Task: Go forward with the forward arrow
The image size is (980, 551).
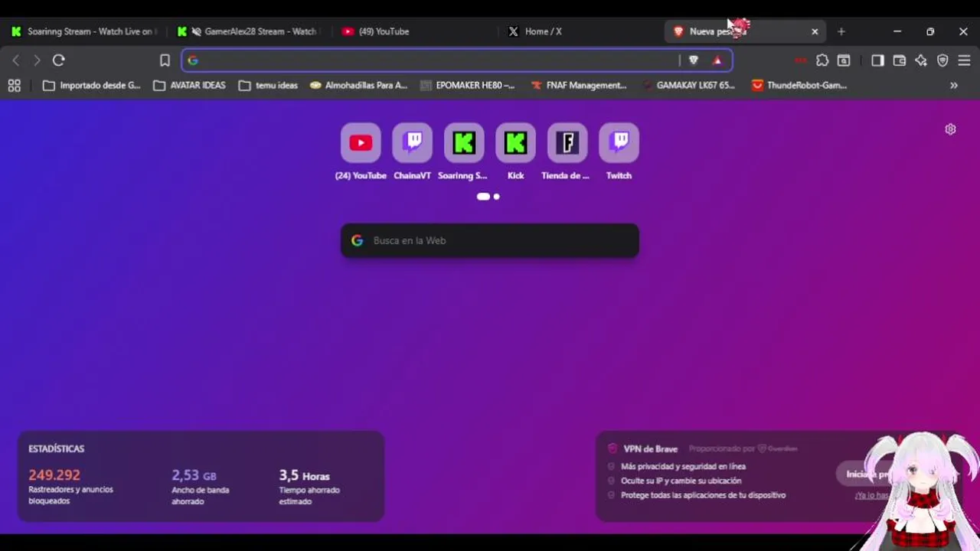Action: [x=36, y=60]
